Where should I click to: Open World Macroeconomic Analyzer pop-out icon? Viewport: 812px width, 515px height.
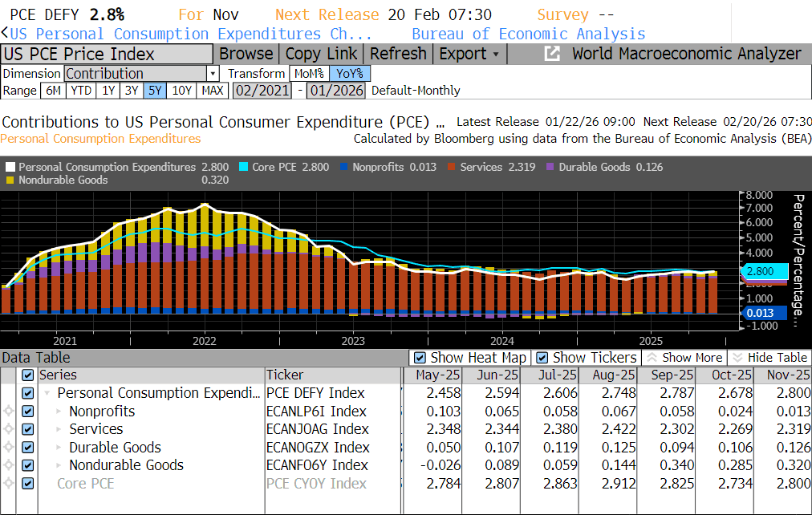tap(552, 54)
